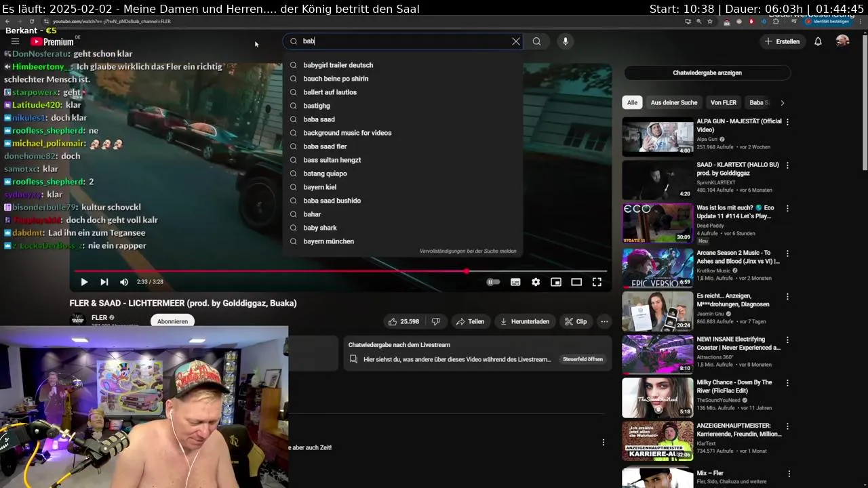
Task: Start voice search with microphone icon
Action: (566, 41)
